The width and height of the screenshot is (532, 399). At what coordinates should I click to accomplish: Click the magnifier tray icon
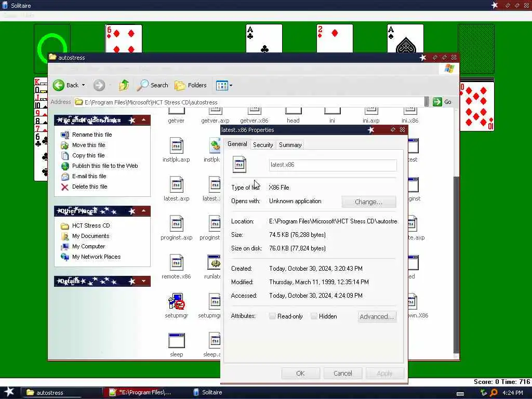(494, 393)
